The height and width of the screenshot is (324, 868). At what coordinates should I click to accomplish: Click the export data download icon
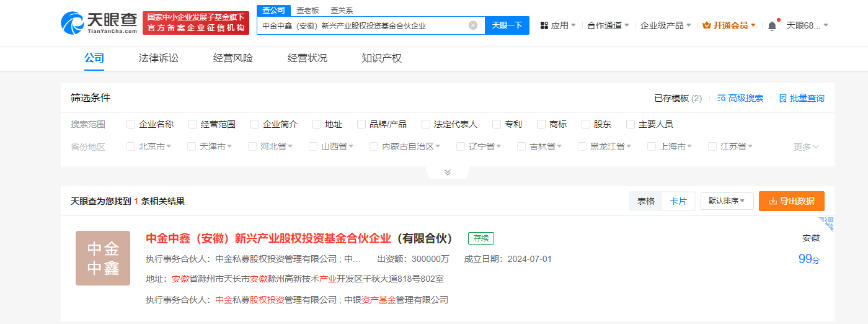(x=773, y=201)
